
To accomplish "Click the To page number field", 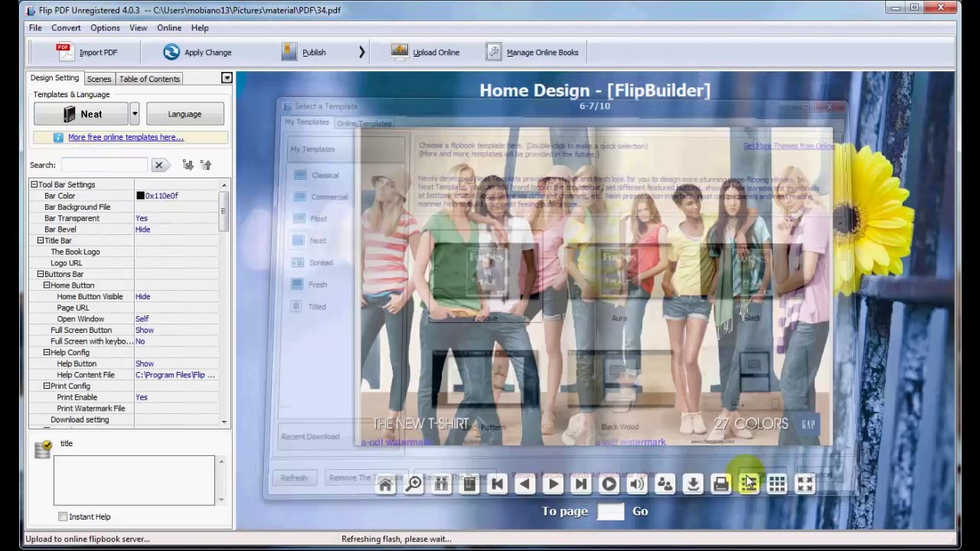I will point(610,512).
